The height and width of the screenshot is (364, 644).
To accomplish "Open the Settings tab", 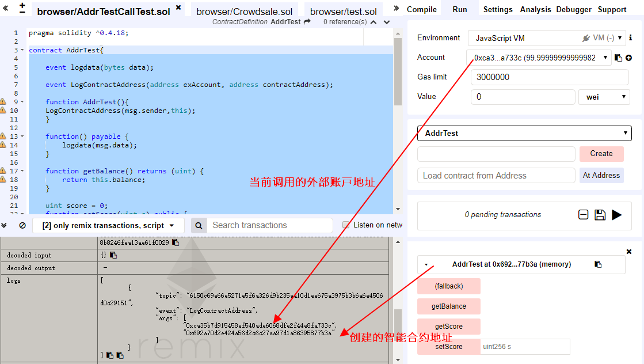I will (498, 9).
